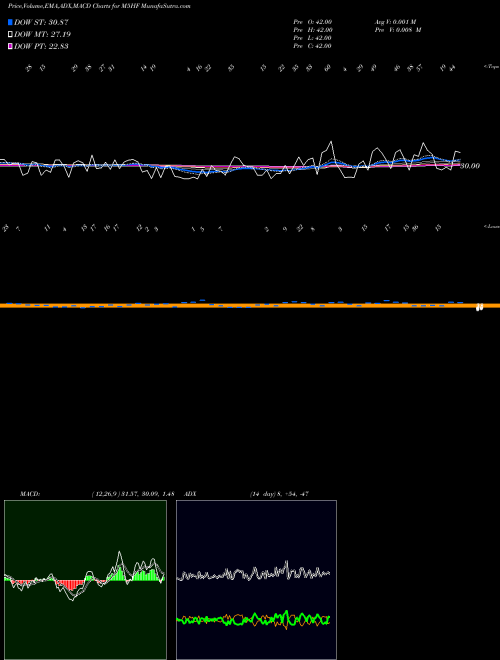Click the 30.00 price axis label
The width and height of the screenshot is (500, 660).
tap(470, 166)
